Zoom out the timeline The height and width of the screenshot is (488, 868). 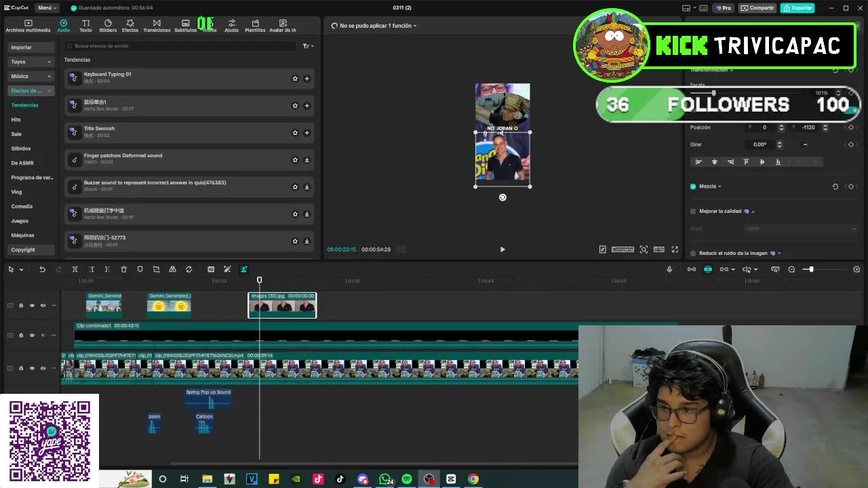[x=791, y=269]
